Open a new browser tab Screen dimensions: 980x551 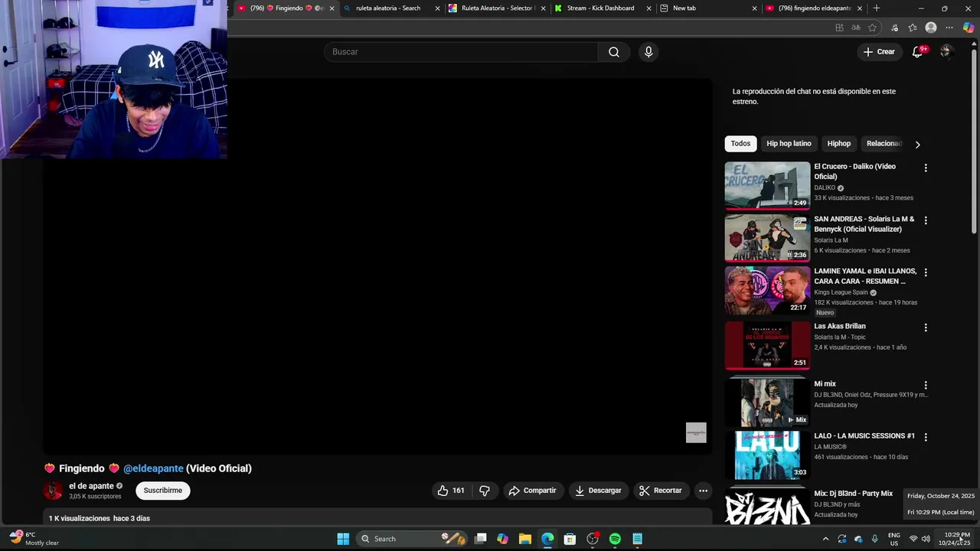[876, 8]
